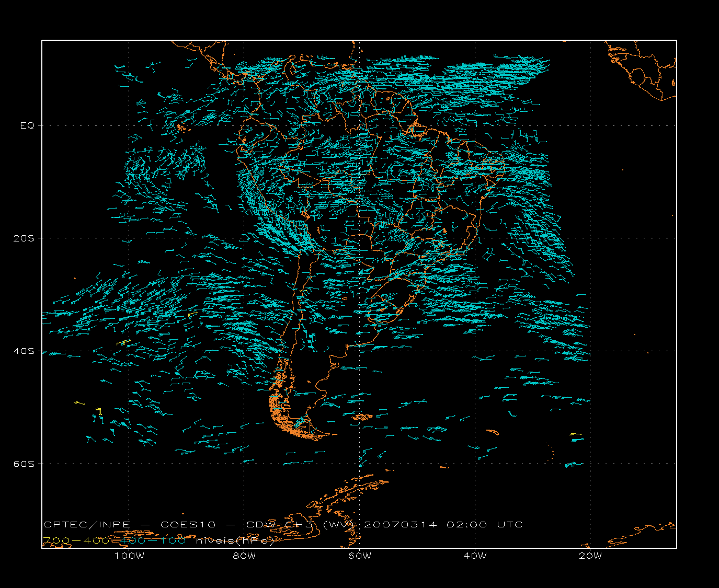Image resolution: width=719 pixels, height=588 pixels.
Task: Click the 20S latitude label
Action: pyautogui.click(x=25, y=238)
